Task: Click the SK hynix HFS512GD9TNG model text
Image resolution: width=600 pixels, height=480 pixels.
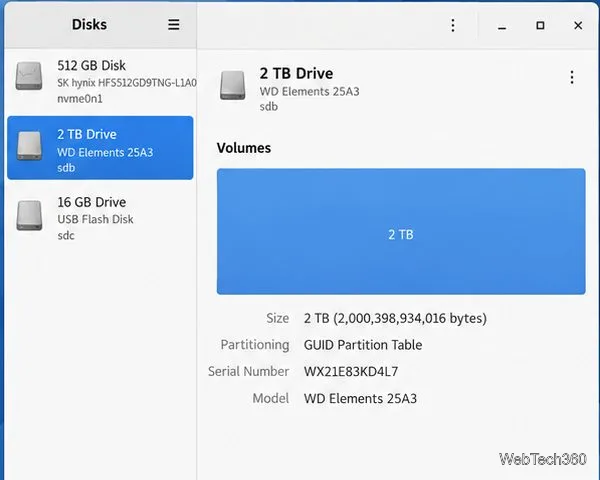Action: tap(127, 83)
